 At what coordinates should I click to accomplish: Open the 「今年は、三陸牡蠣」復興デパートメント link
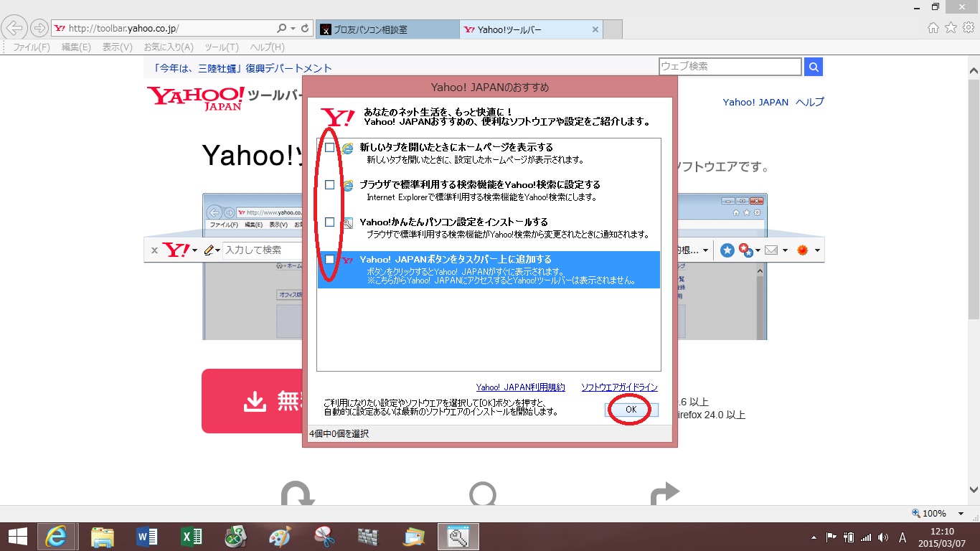242,68
